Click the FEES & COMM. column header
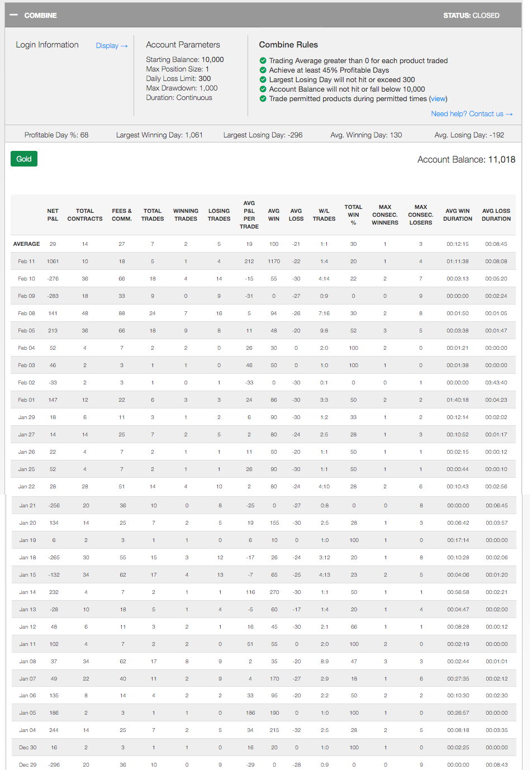This screenshot has width=532, height=770. [122, 215]
